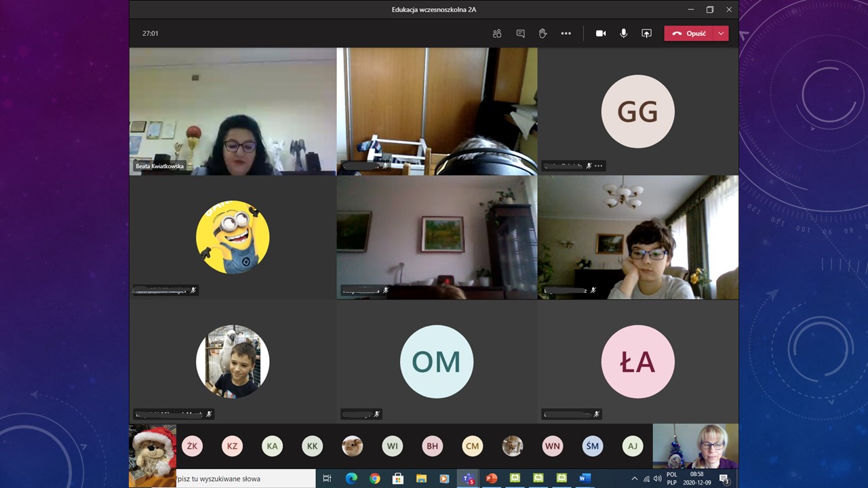Viewport: 868px width, 488px height.
Task: Click the hamster photo bubble after KK
Action: pos(353,446)
